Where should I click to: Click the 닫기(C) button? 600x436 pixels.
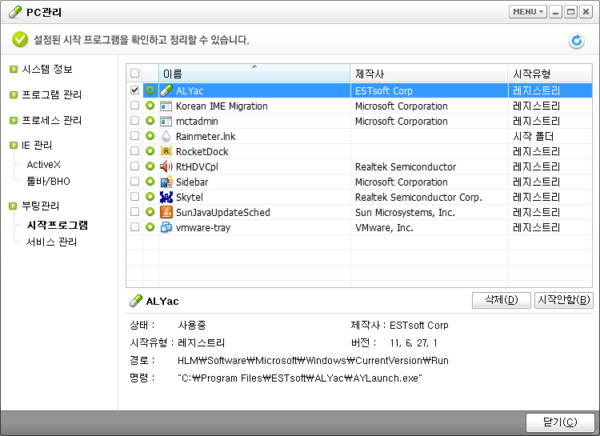click(557, 421)
